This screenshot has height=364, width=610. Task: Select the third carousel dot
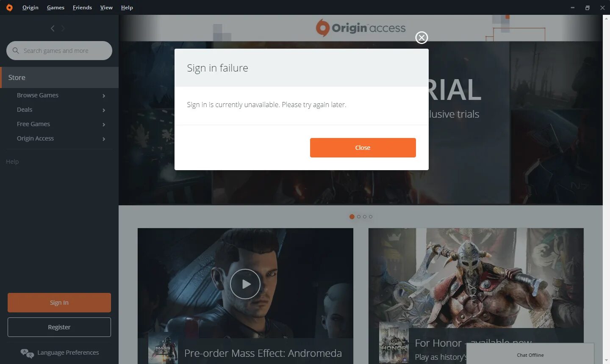pos(365,217)
